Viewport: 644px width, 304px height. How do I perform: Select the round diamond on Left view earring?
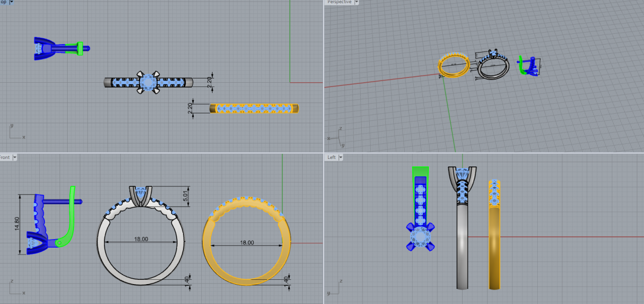[420, 237]
